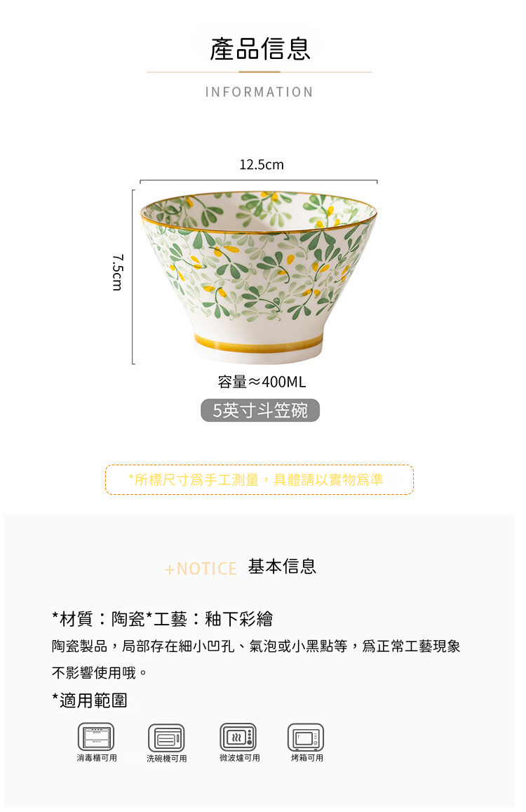526x812 pixels.
Task: Click the sterilizer cabinet icon (消毒櫃可用)
Action: coord(96,736)
